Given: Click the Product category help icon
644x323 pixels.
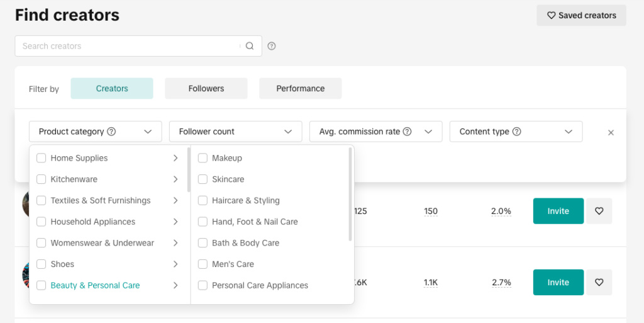Looking at the screenshot, I should [x=111, y=132].
